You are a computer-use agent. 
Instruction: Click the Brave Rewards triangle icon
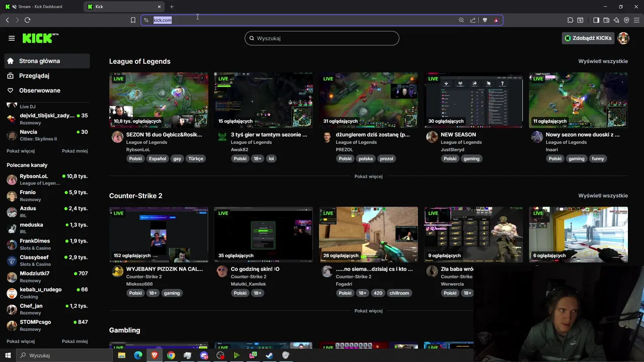pos(496,20)
